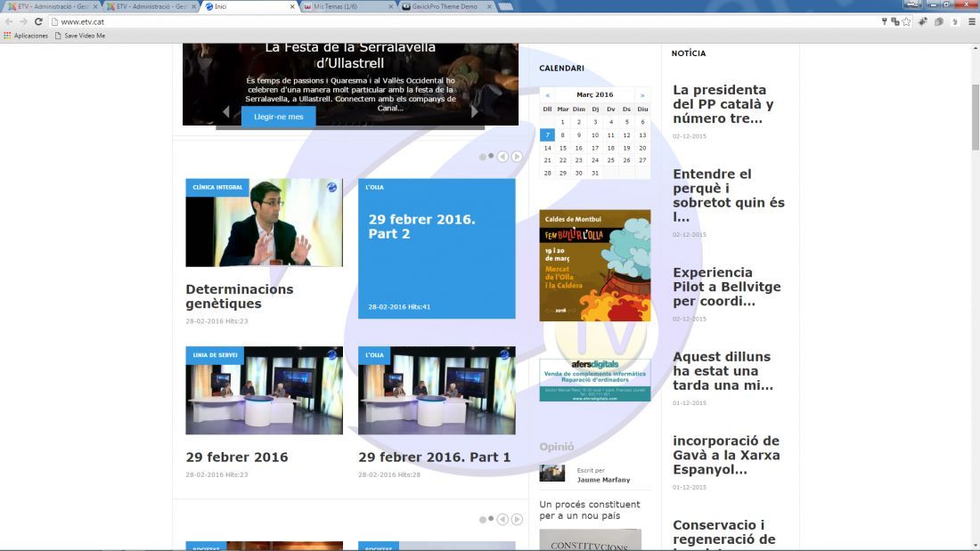Select the first page dot of upper carousel
Viewport: 980px width, 551px height.
(x=483, y=157)
